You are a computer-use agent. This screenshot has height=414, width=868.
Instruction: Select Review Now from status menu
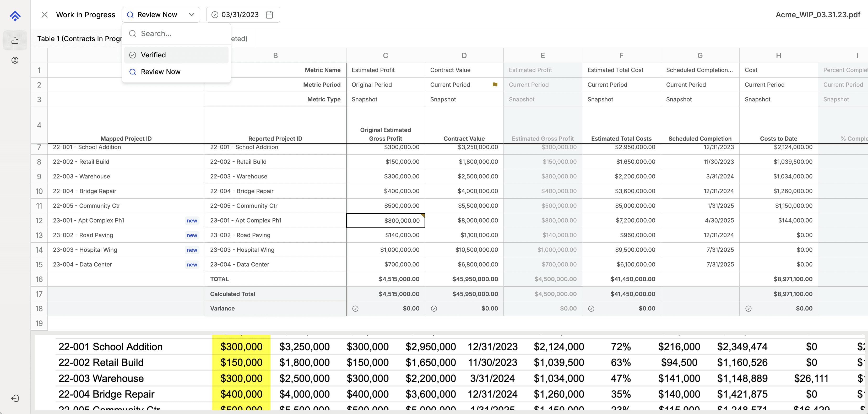pos(176,72)
